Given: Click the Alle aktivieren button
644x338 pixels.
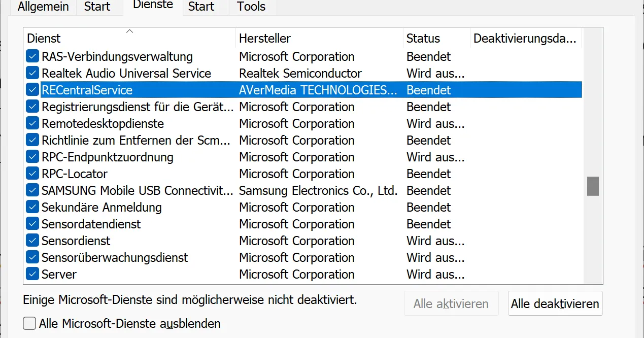Looking at the screenshot, I should click(x=451, y=303).
